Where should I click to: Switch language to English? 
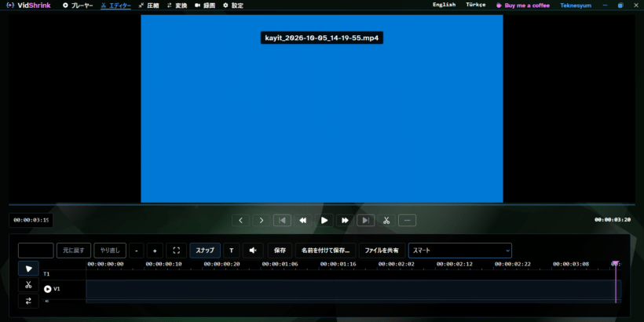[x=444, y=5]
